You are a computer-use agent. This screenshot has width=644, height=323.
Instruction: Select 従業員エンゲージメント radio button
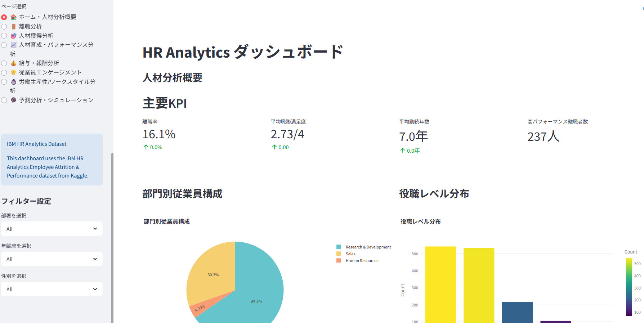[x=4, y=73]
